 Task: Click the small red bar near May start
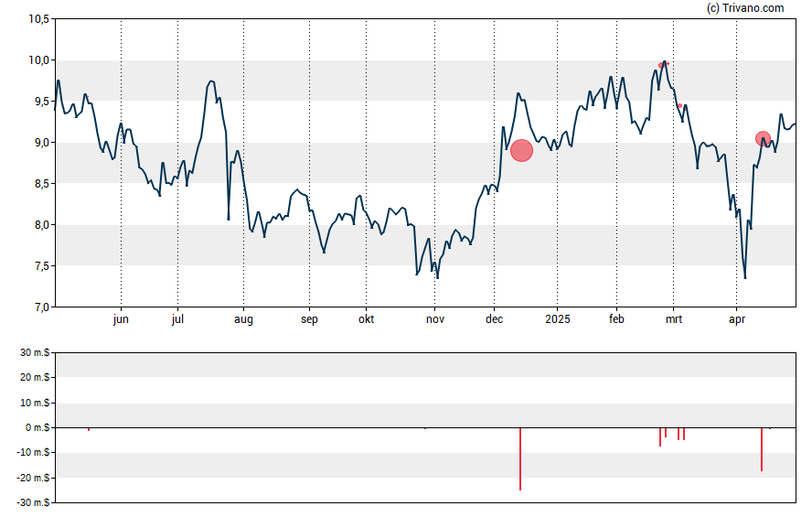point(89,429)
